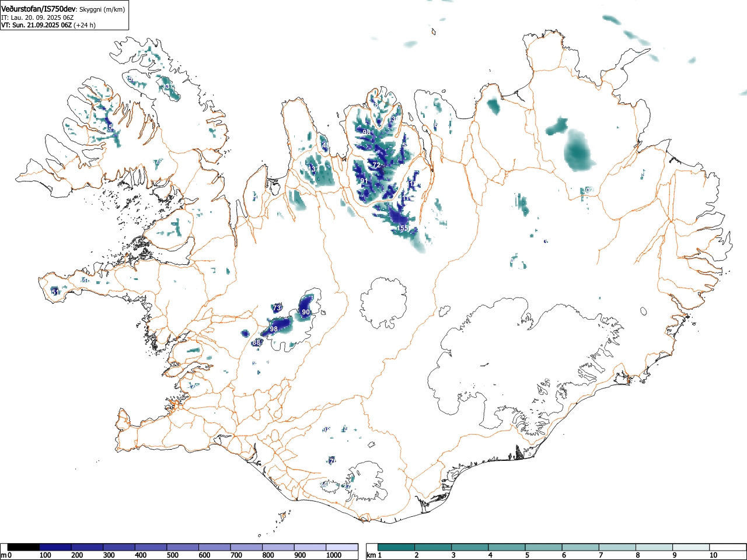The image size is (747, 560).
Task: Click the '51' value label on map
Action: 55,292
